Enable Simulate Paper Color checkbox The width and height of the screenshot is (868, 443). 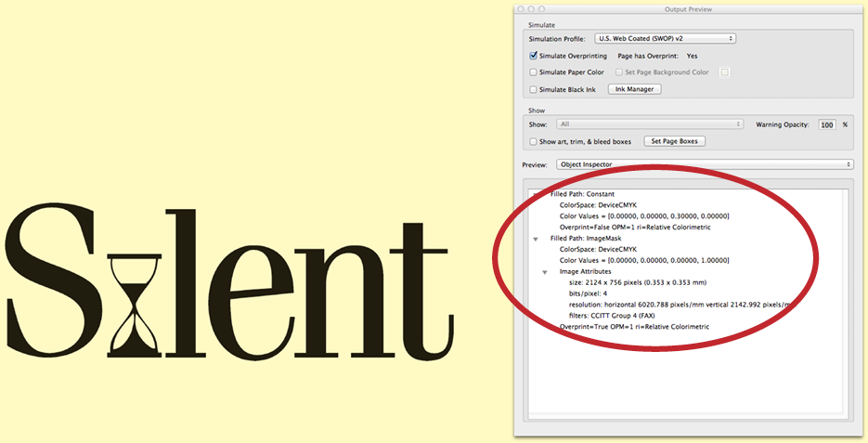coord(533,72)
